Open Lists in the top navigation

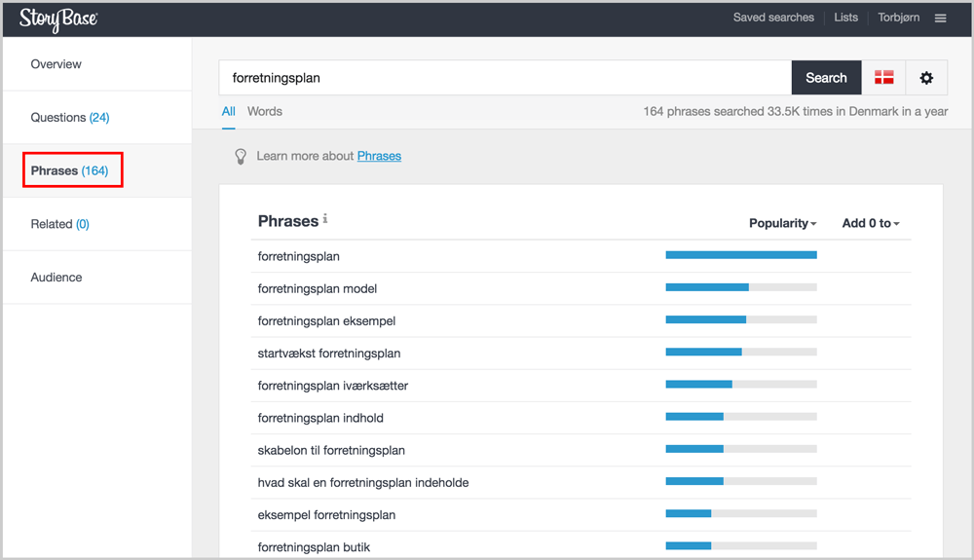click(x=845, y=18)
